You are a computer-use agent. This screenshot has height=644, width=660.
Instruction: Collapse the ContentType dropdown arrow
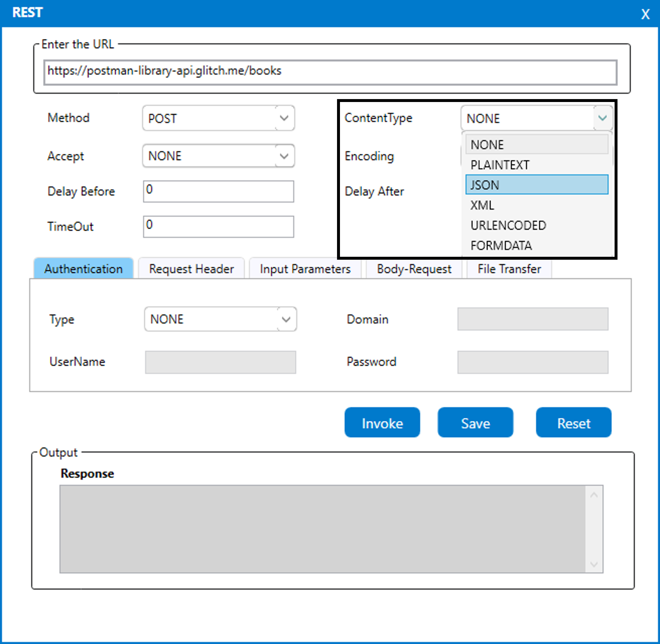coord(603,118)
